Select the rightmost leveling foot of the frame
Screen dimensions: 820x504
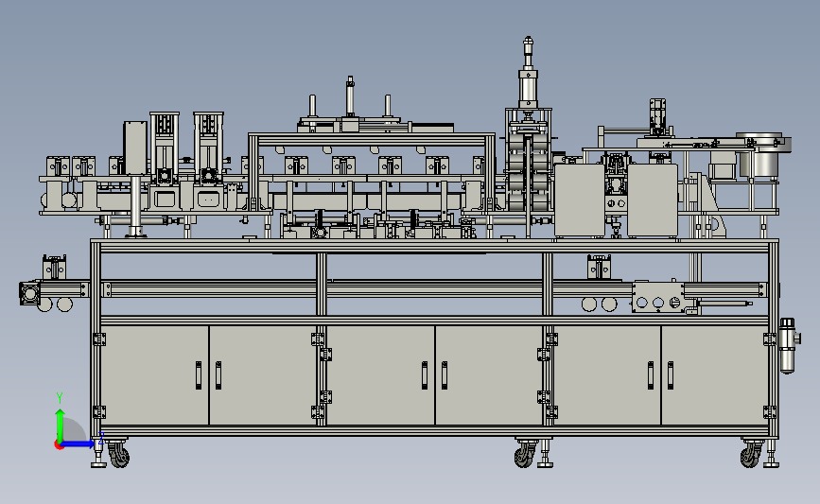[771, 454]
